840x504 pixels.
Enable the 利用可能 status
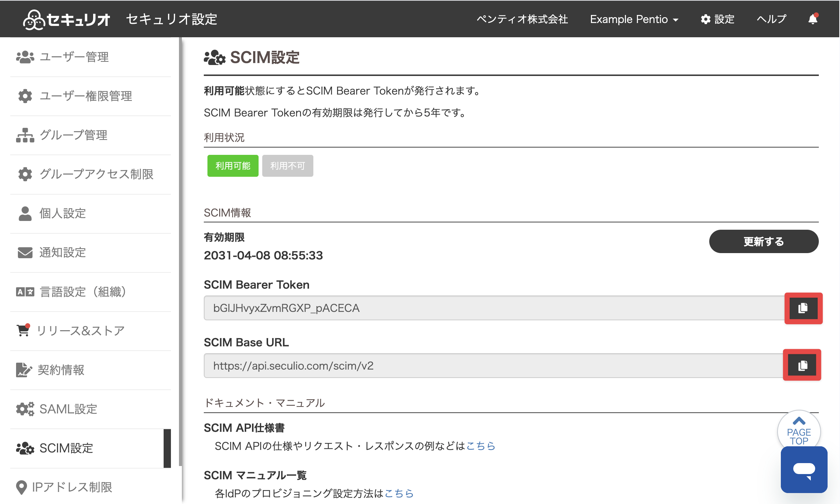(233, 166)
